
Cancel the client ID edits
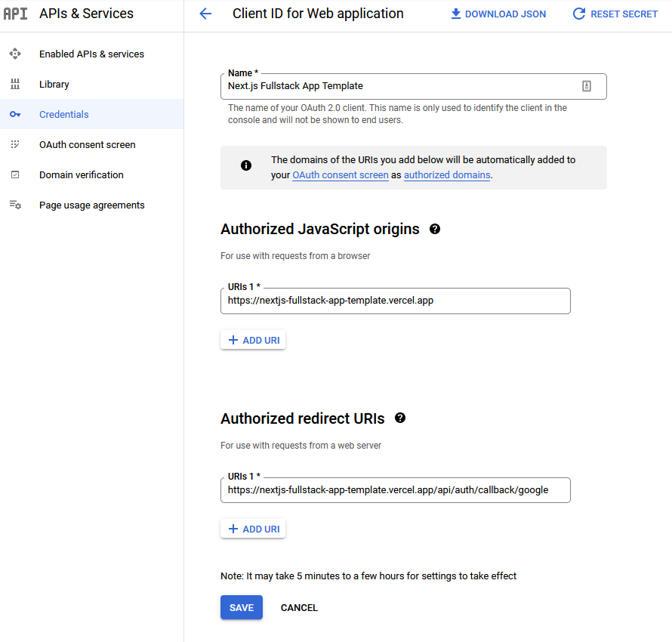pyautogui.click(x=299, y=608)
